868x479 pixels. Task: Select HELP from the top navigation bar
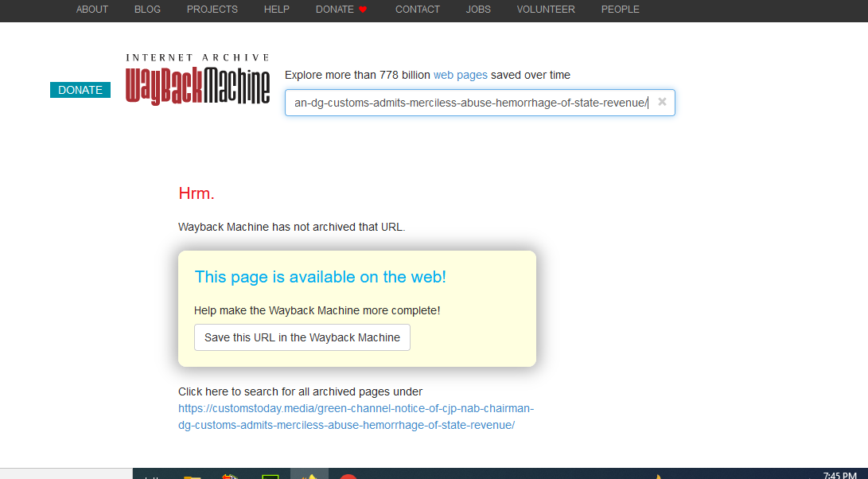click(277, 10)
